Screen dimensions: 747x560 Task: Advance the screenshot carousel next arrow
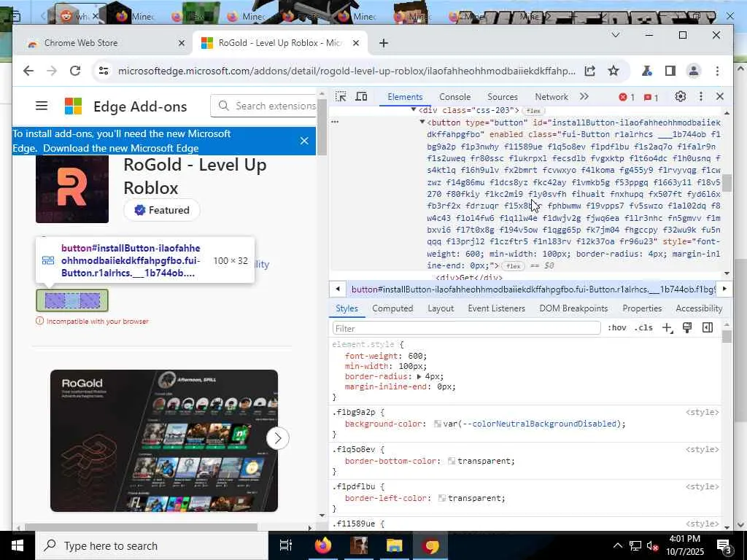277,438
